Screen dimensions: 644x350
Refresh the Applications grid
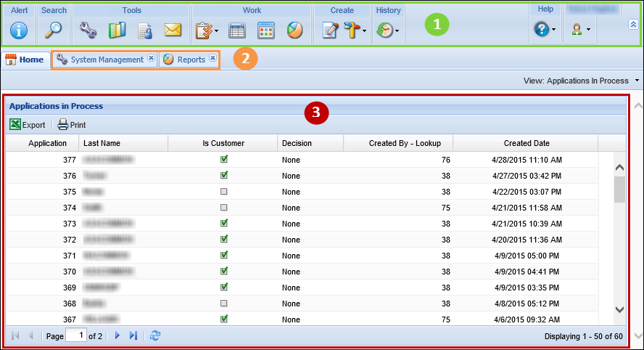click(x=155, y=335)
